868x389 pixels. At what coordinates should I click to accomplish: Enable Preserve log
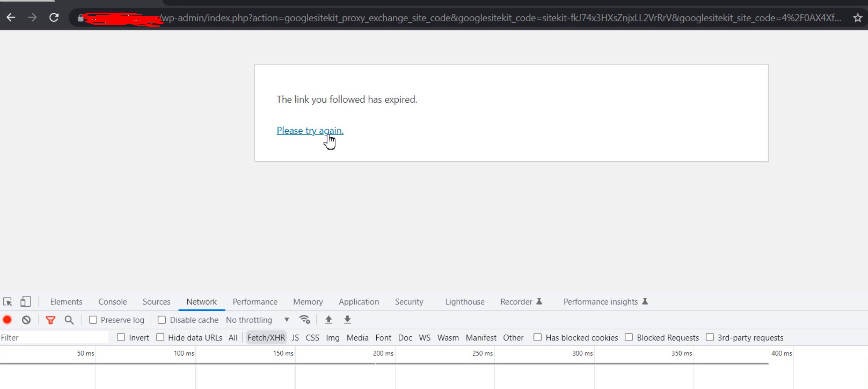pyautogui.click(x=93, y=320)
